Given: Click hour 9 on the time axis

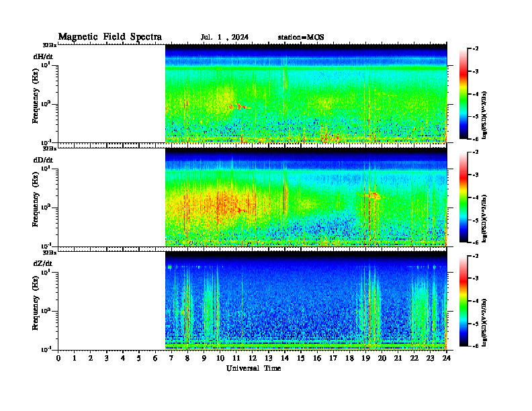Looking at the screenshot, I should (x=204, y=359).
